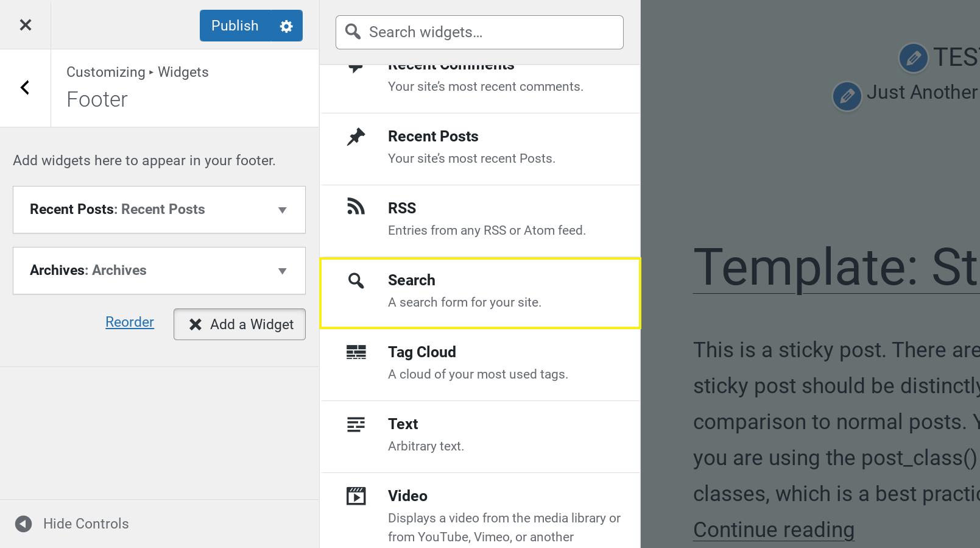980x548 pixels.
Task: Go back using the left chevron arrow
Action: click(25, 88)
